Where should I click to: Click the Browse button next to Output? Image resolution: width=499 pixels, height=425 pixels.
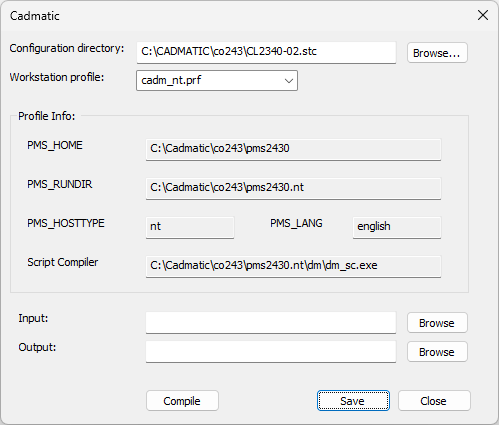(x=437, y=352)
